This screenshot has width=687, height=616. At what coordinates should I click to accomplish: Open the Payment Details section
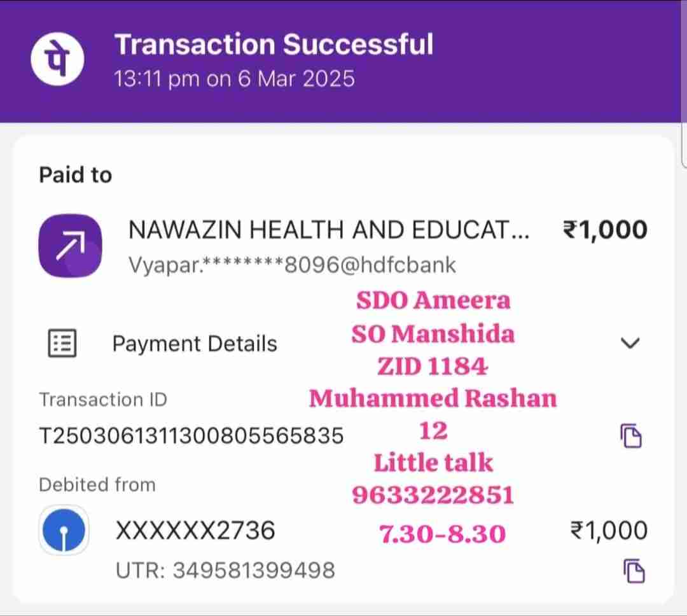(195, 344)
